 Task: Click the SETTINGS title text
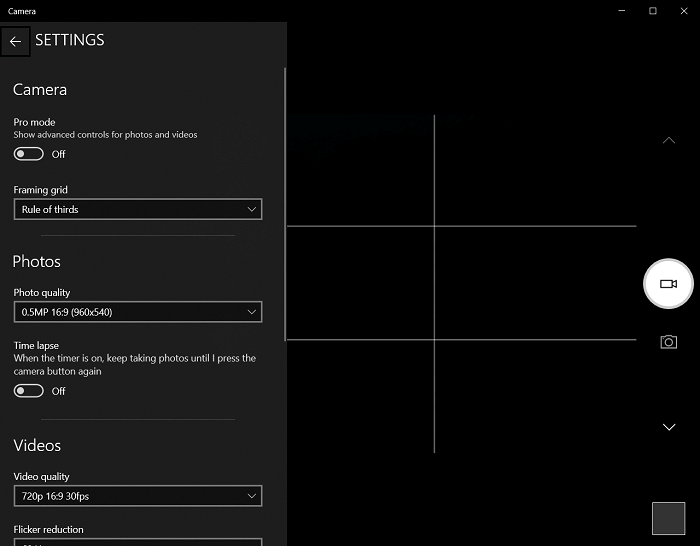70,40
